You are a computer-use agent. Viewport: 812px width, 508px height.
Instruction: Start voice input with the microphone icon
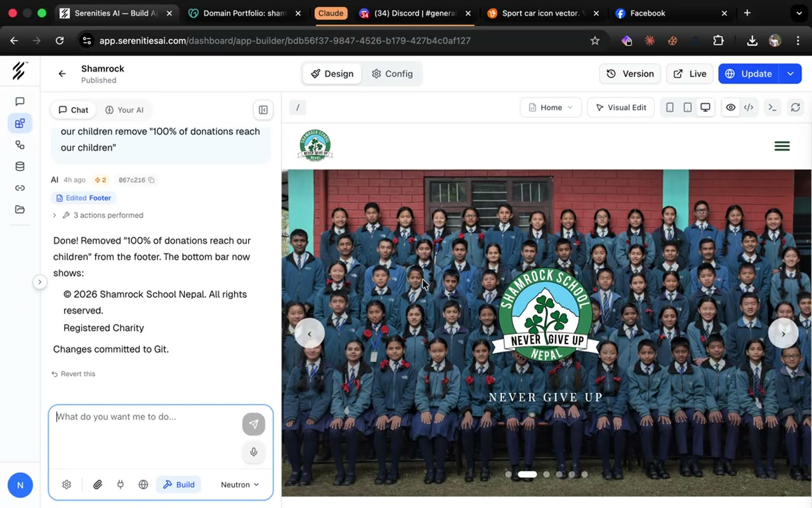click(253, 452)
